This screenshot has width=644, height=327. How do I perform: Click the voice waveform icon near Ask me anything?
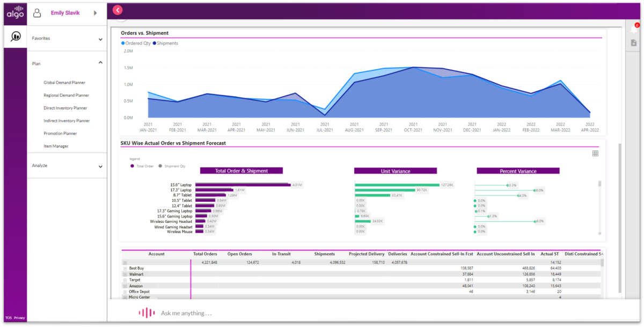point(146,312)
